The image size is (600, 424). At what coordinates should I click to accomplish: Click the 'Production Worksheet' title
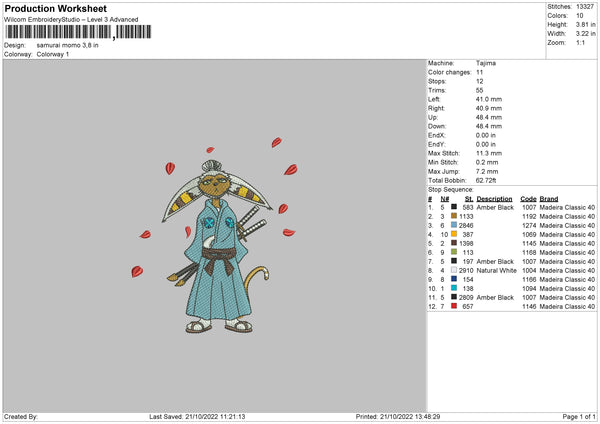[x=56, y=8]
